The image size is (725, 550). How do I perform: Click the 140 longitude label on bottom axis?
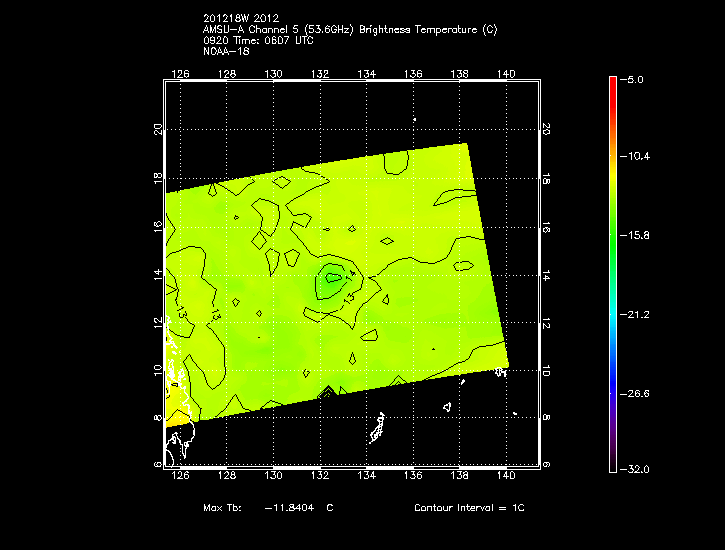506,477
